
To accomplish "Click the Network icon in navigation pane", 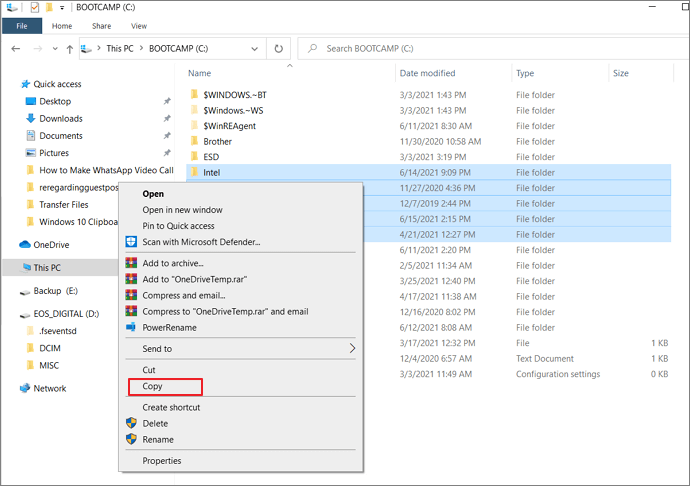I will (x=25, y=388).
